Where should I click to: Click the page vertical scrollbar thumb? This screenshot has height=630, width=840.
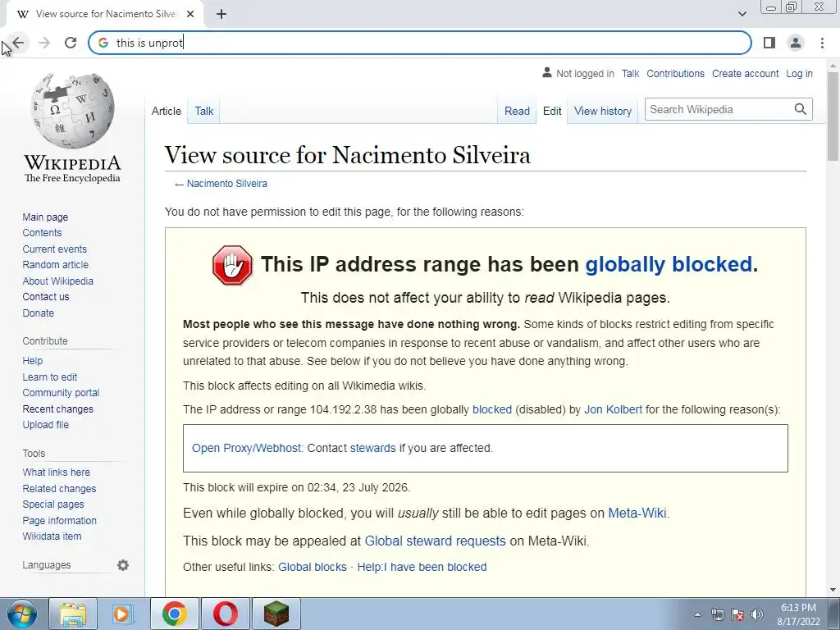point(833,115)
